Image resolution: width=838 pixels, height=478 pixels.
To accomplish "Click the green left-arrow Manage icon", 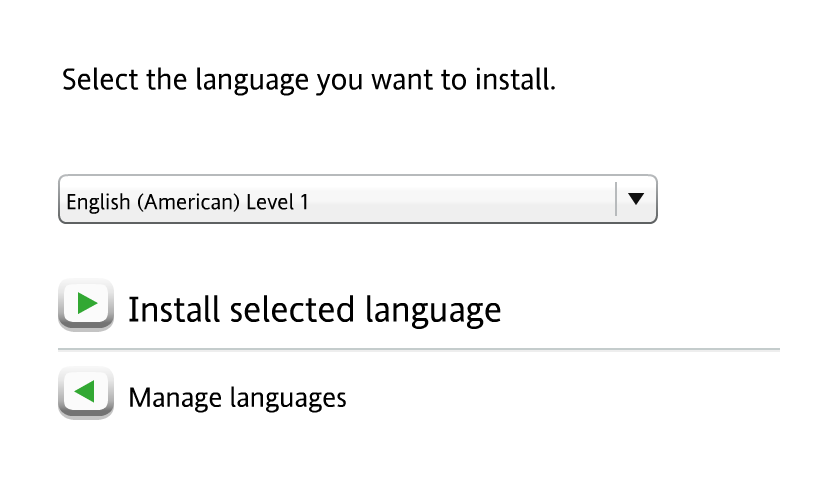I will click(86, 392).
